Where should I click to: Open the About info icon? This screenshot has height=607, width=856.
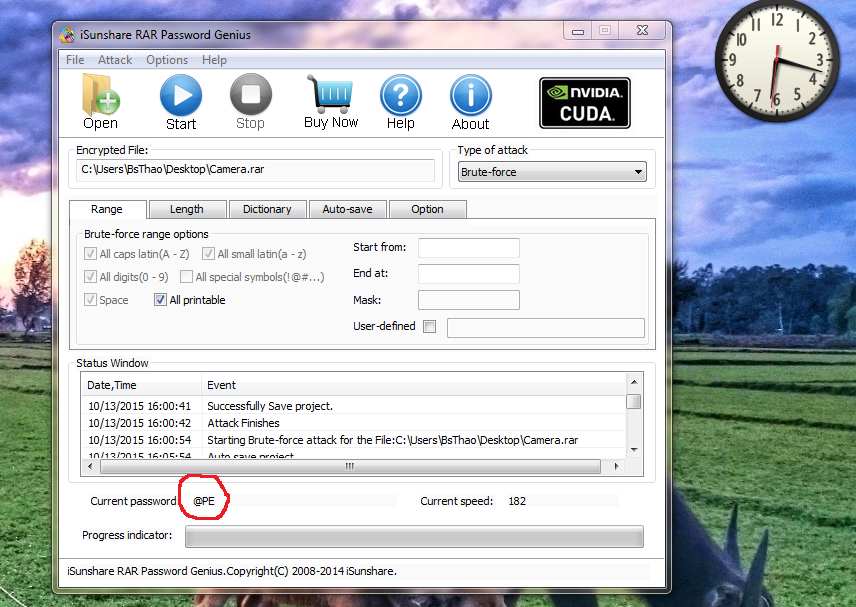(470, 97)
